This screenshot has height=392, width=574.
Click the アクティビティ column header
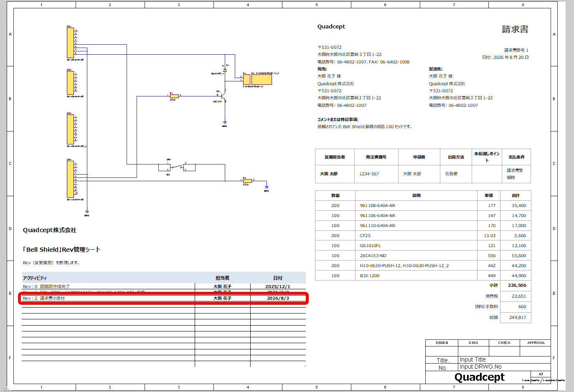click(x=35, y=278)
